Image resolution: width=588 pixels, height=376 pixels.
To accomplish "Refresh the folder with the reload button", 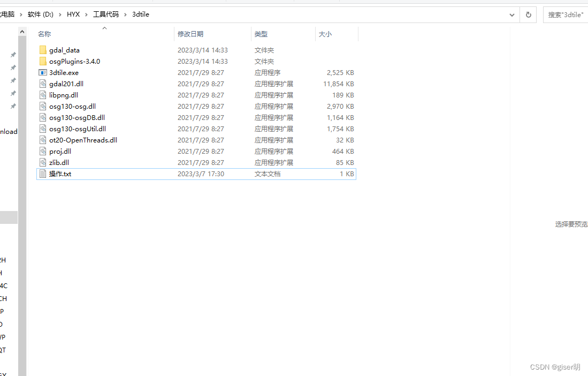I will (529, 14).
